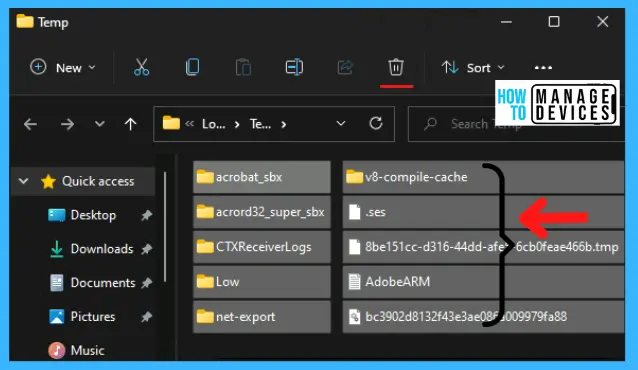The width and height of the screenshot is (638, 370).
Task: Refresh the Temp folder view
Action: coord(376,123)
